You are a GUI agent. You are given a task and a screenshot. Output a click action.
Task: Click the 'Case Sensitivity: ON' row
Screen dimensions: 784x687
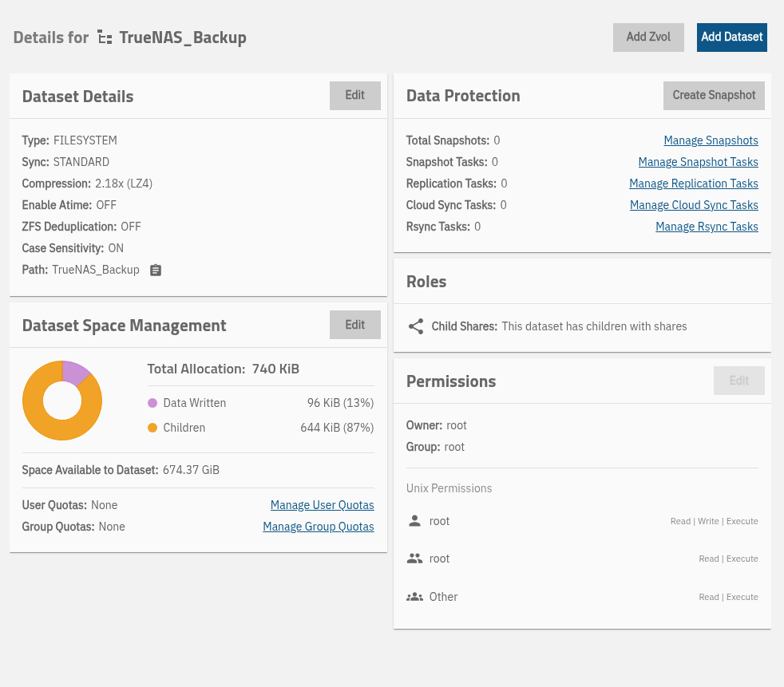click(73, 248)
